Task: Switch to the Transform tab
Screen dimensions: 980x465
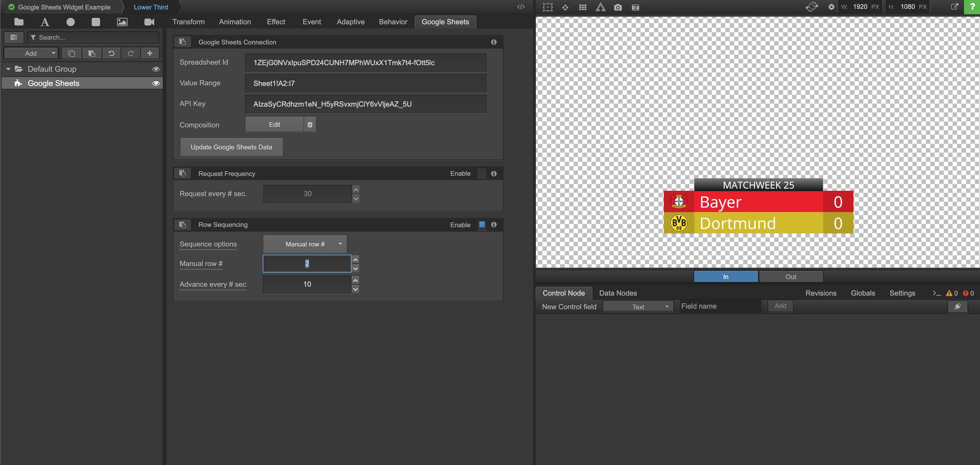Action: 188,22
